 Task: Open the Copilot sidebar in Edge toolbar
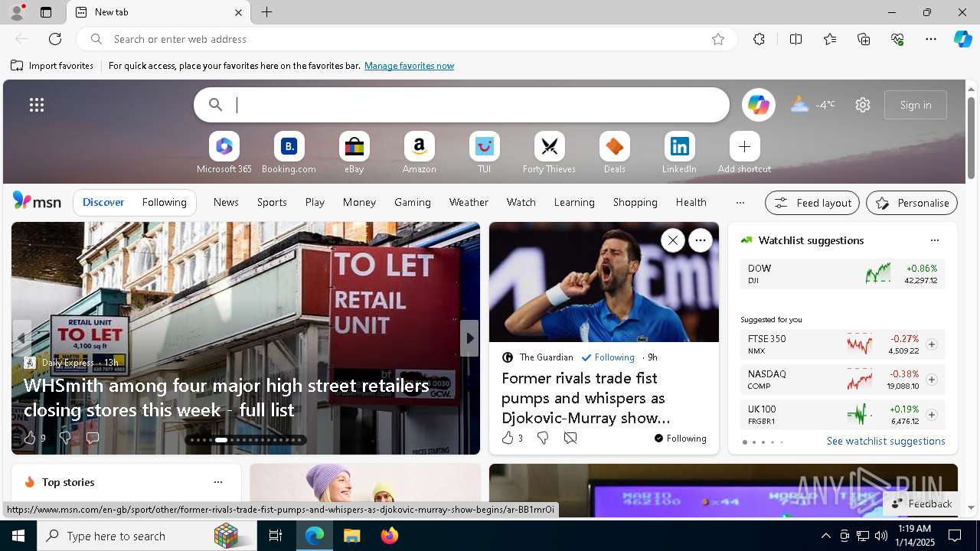point(962,39)
